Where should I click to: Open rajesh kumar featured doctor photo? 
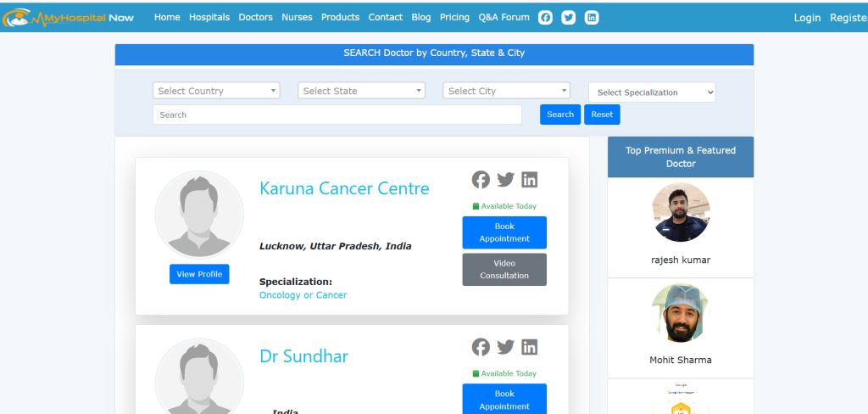click(x=681, y=212)
